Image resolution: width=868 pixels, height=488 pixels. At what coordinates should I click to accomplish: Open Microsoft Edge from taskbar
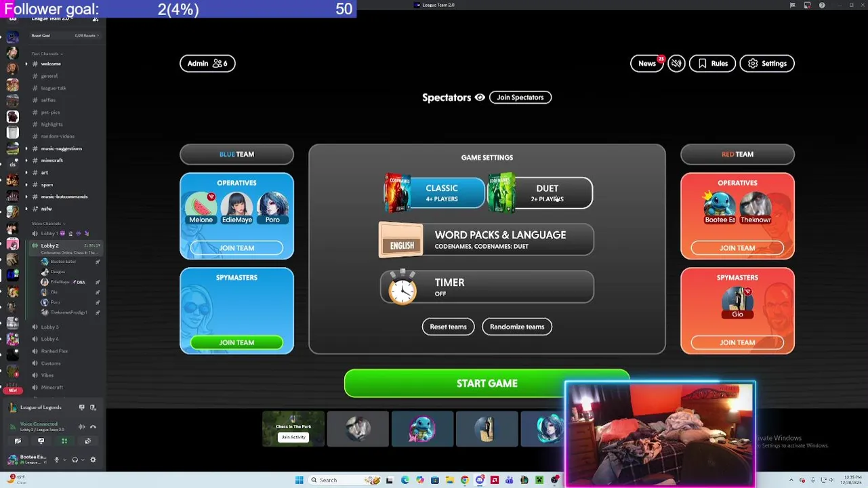pos(405,480)
